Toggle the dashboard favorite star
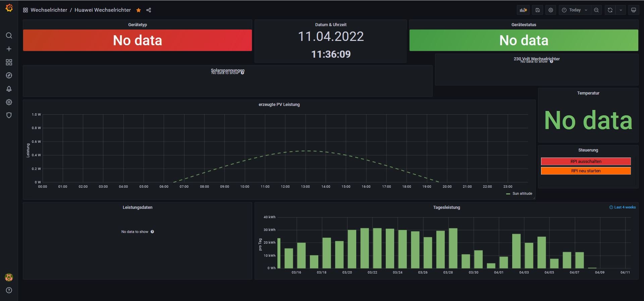Viewport: 644px width, 301px height. pos(139,10)
